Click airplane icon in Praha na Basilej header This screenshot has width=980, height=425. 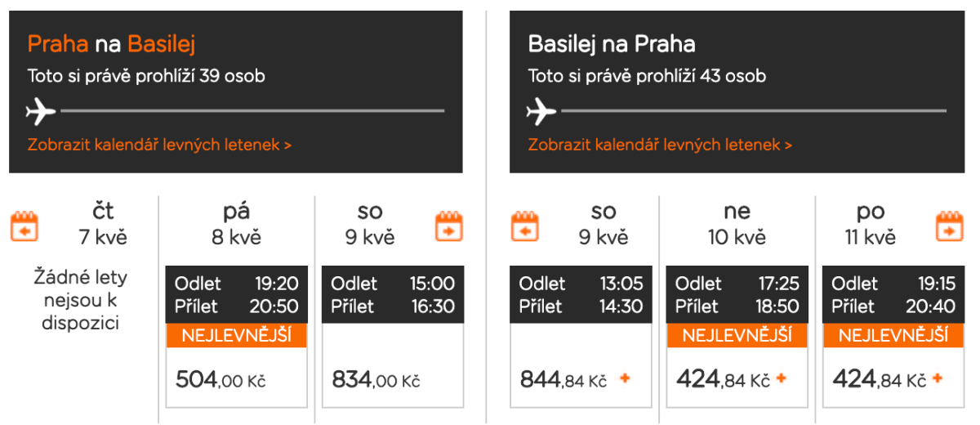(41, 110)
